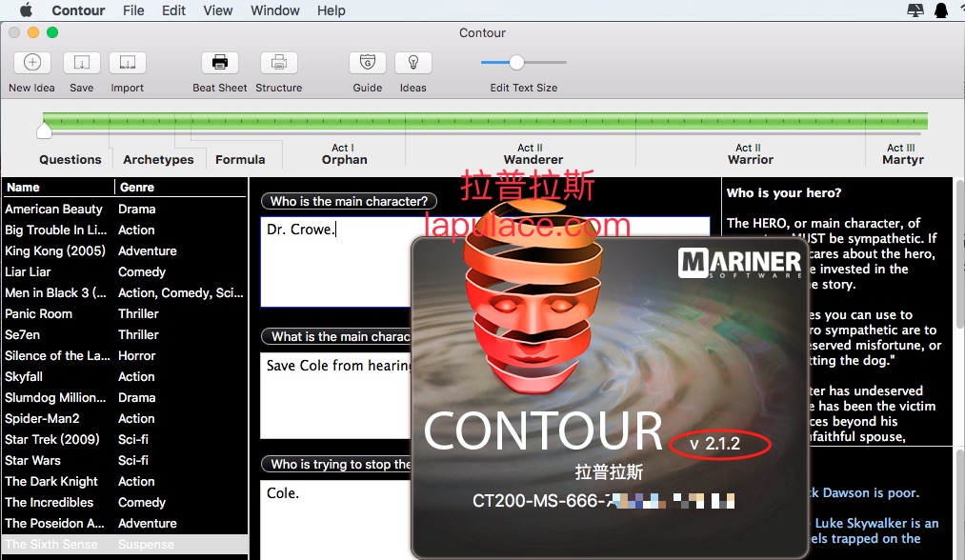
Task: Open the notification bell in menu bar
Action: tap(941, 10)
